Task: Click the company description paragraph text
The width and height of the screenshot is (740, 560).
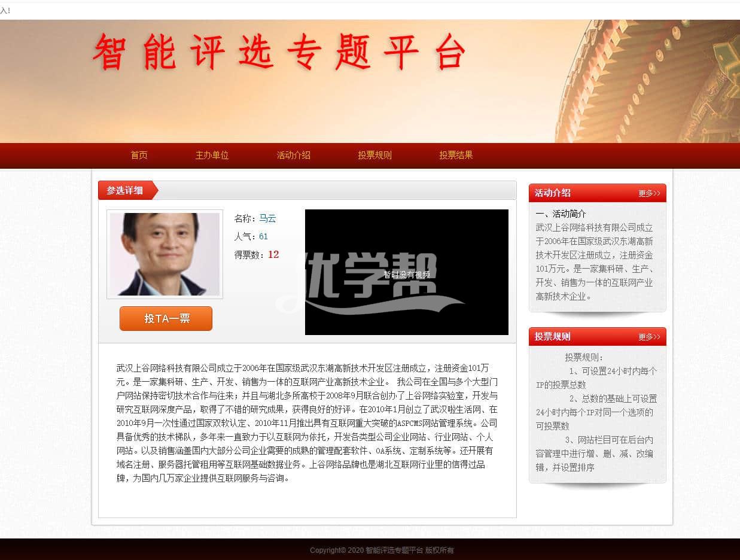Action: pyautogui.click(x=306, y=423)
